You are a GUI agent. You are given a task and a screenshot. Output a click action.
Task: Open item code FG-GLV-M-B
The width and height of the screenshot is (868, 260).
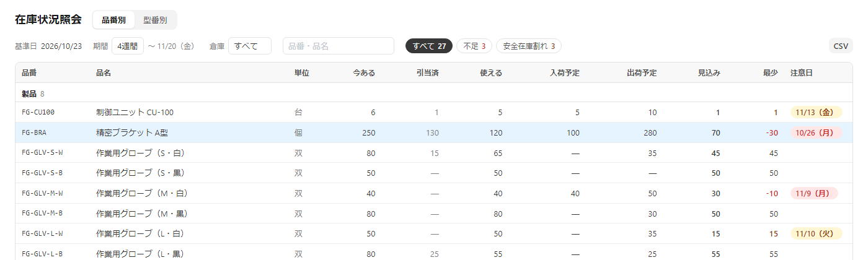pos(42,214)
